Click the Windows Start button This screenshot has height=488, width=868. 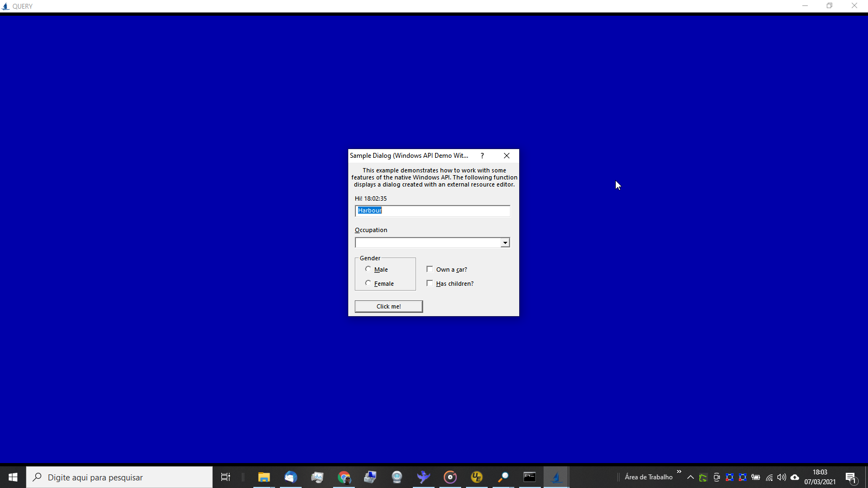[x=13, y=477]
